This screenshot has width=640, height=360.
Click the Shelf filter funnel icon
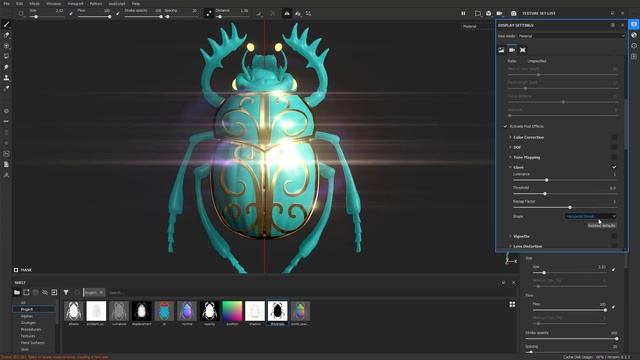(66, 292)
